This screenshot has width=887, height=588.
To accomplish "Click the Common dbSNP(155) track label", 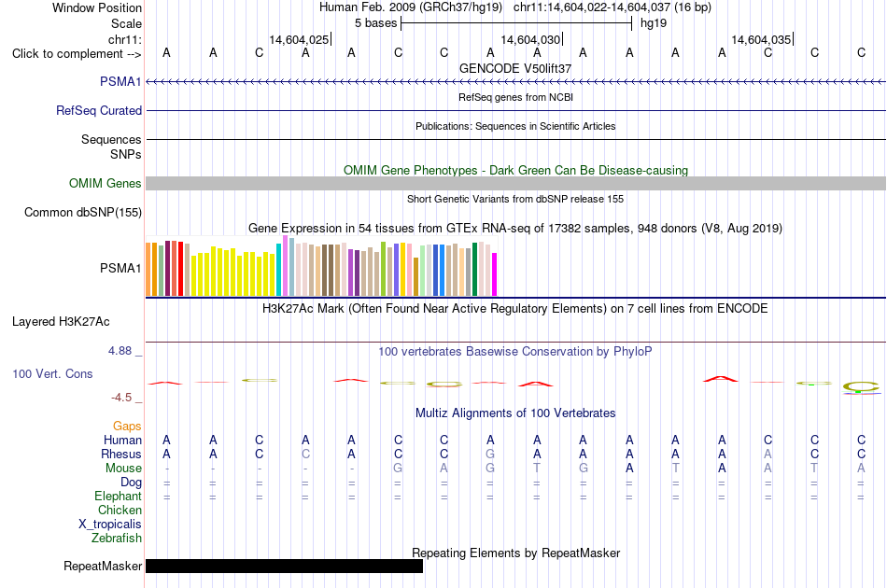I will [82, 212].
